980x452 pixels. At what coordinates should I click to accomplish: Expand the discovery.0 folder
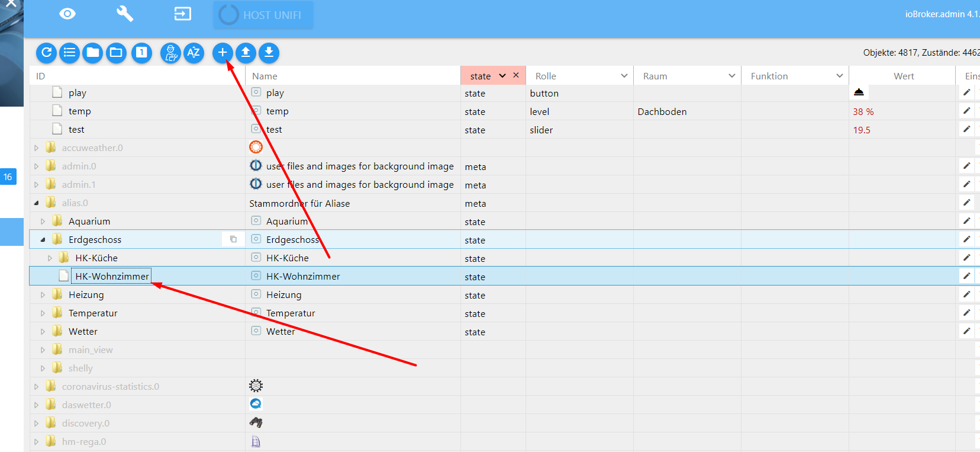pyautogui.click(x=36, y=424)
